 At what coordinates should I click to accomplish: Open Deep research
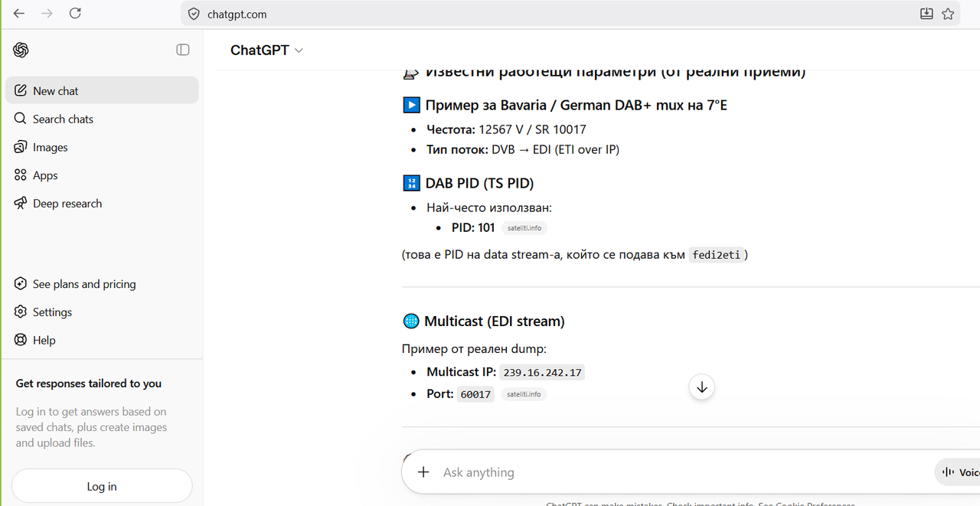(102, 204)
